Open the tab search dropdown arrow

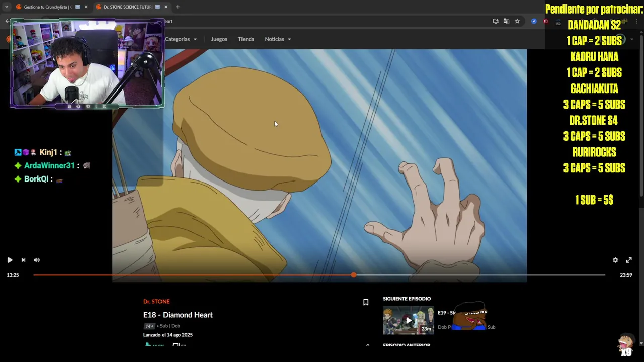coord(6,7)
